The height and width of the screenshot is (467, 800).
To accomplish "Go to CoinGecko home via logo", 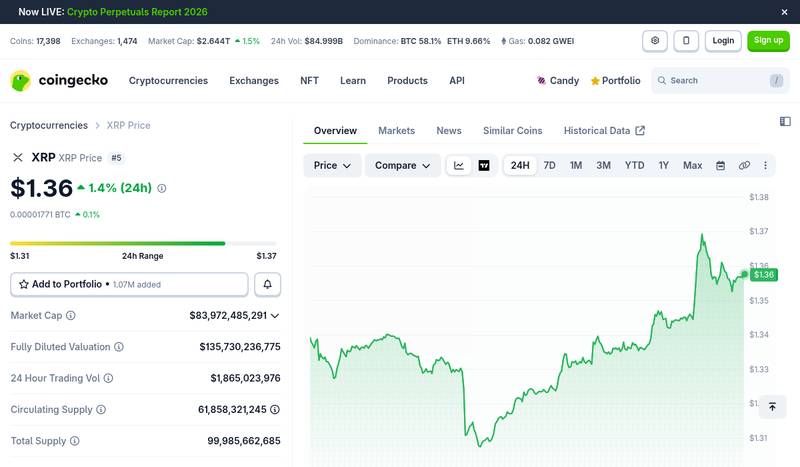I will click(59, 81).
